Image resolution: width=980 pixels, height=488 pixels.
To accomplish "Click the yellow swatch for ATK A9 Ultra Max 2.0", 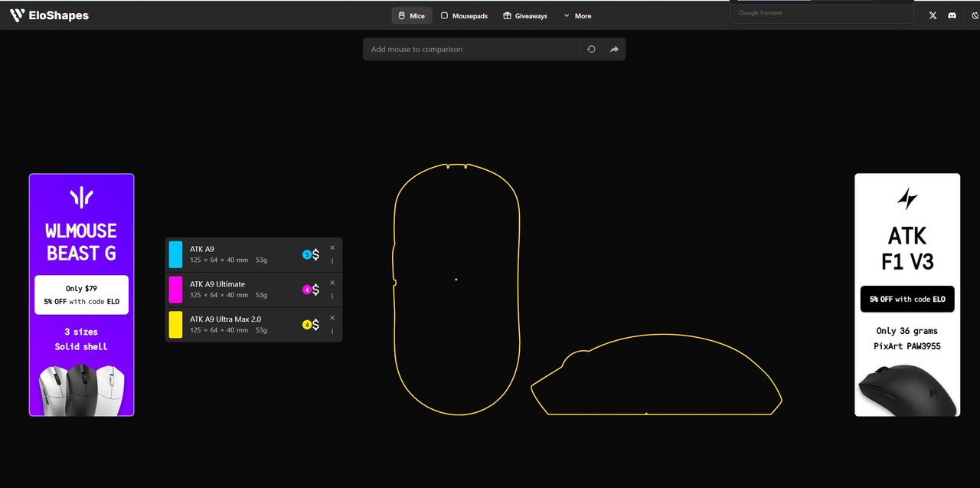I will pos(175,325).
